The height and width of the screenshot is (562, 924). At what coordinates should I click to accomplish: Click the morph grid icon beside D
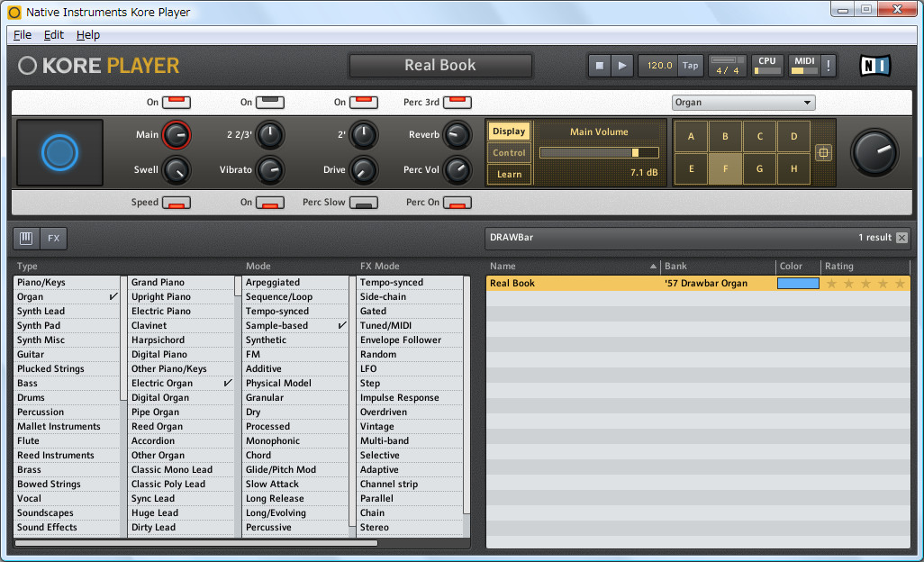pos(823,152)
